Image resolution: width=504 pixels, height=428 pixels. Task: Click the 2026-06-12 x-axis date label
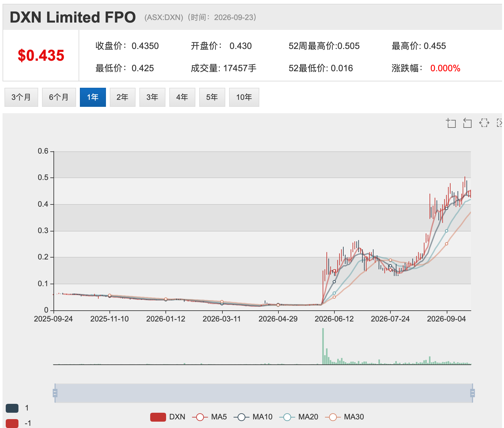[x=334, y=319]
